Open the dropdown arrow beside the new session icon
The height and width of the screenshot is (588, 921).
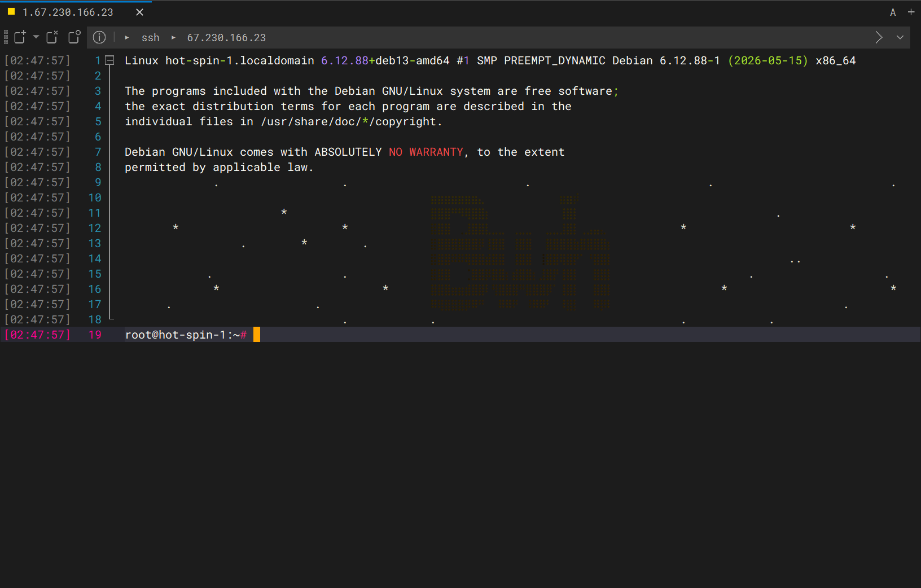tap(36, 37)
